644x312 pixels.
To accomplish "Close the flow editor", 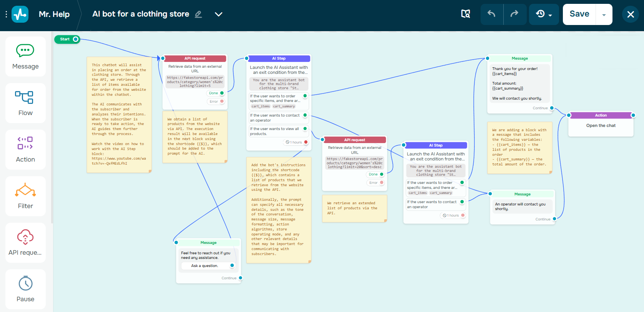I will click(x=631, y=14).
